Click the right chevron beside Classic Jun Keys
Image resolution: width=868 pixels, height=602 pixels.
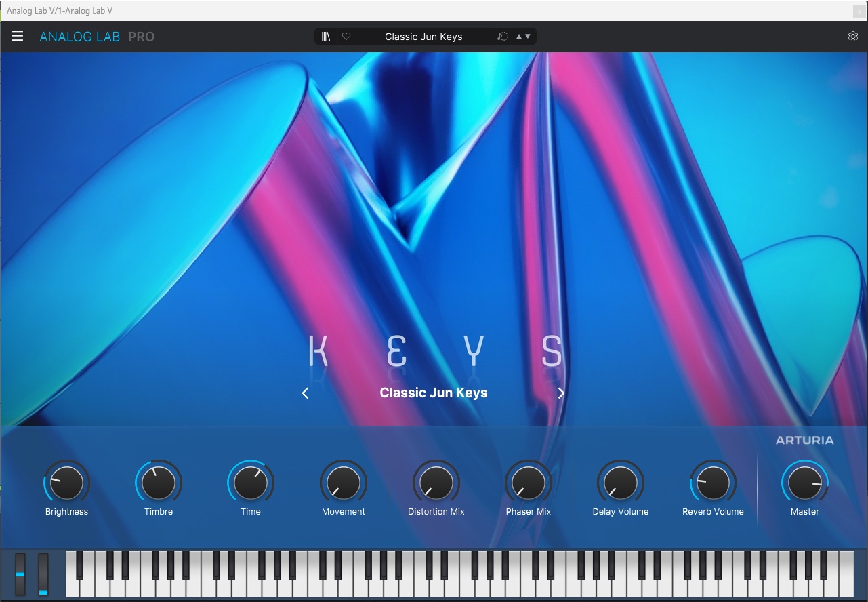[561, 393]
